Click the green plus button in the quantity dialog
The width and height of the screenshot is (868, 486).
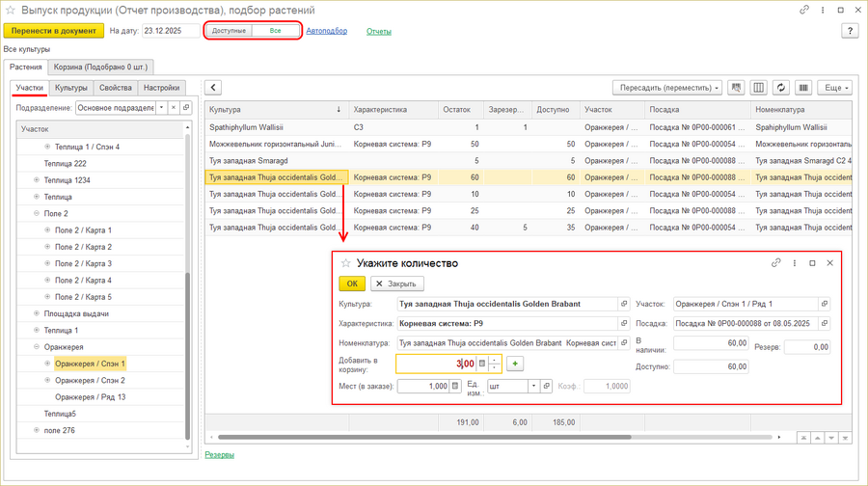(515, 364)
